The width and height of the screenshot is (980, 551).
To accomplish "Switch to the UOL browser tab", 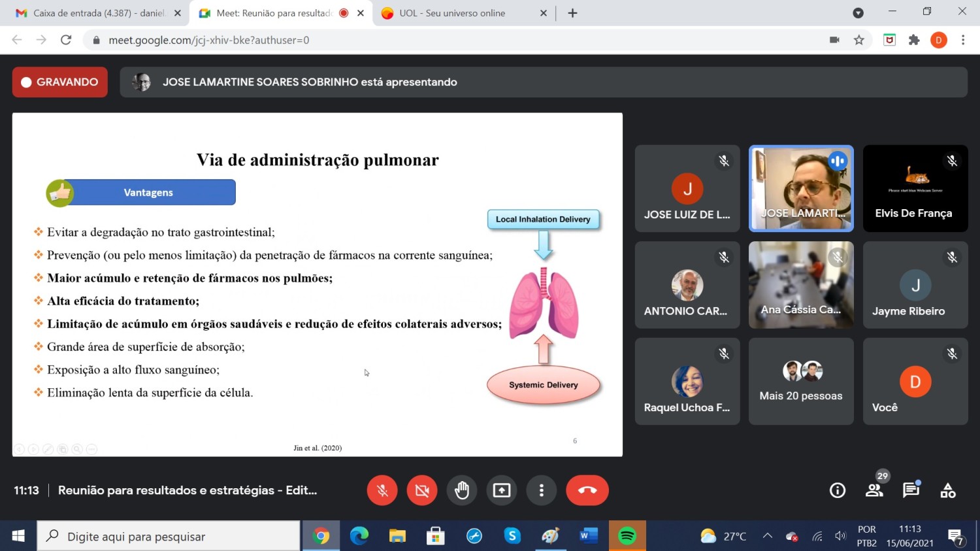I will 457,13.
